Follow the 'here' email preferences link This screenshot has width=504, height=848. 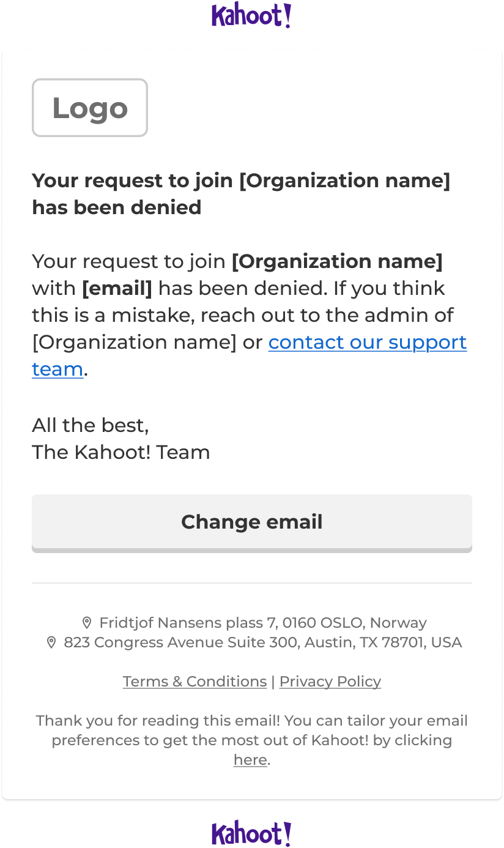click(x=250, y=760)
